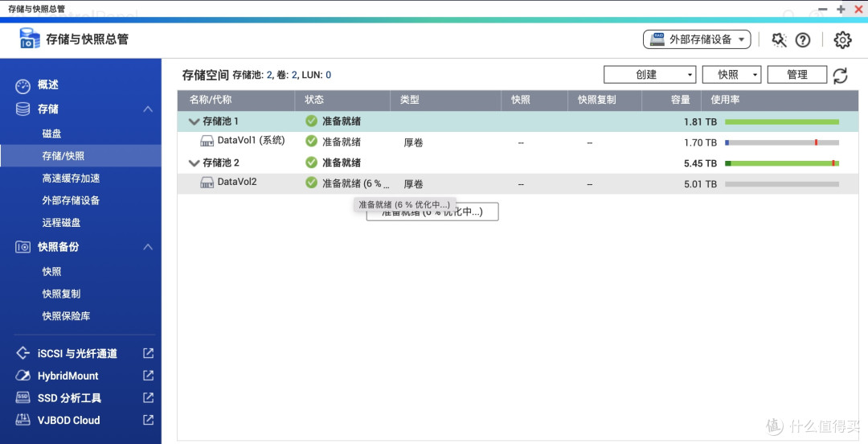
Task: Open the 快照 dropdown in toolbar
Action: pyautogui.click(x=731, y=75)
